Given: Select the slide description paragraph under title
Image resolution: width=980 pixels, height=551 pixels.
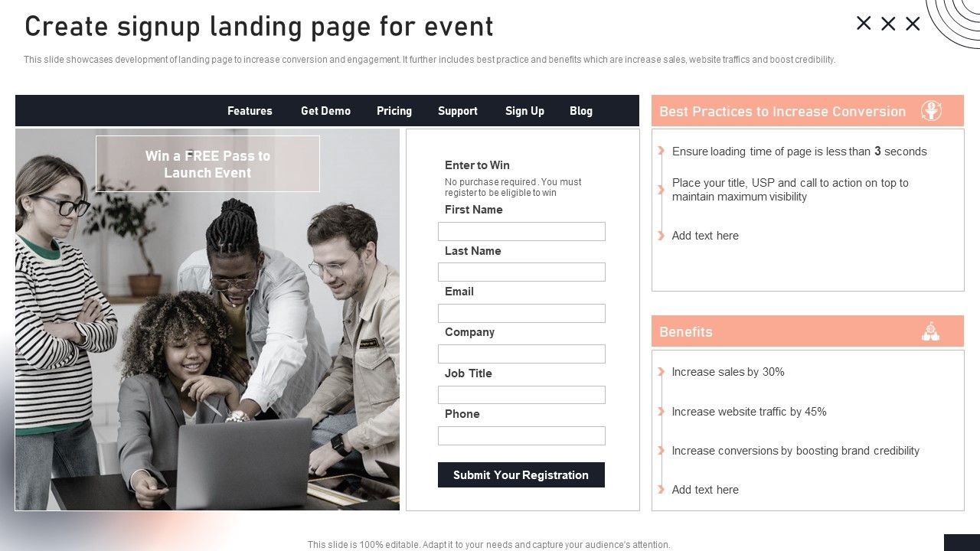Looking at the screenshot, I should 430,60.
